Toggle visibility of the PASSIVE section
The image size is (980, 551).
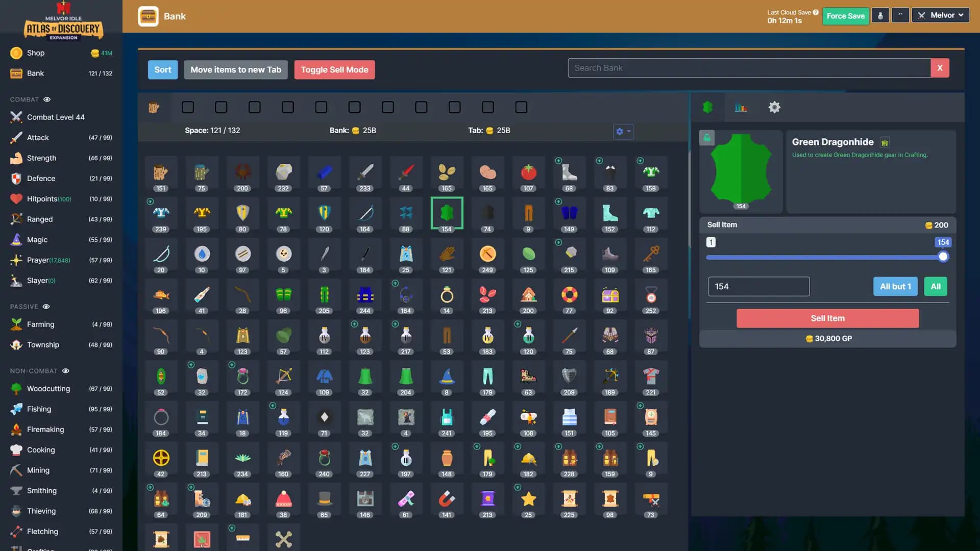46,306
